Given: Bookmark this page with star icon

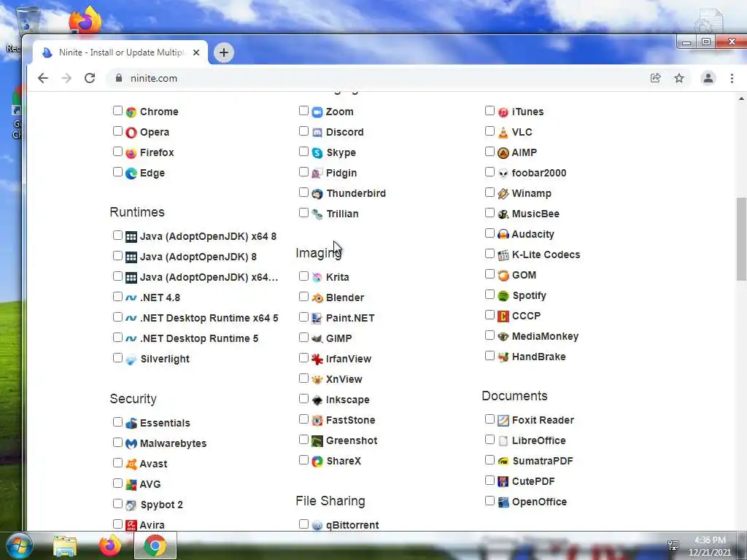Looking at the screenshot, I should 679,78.
